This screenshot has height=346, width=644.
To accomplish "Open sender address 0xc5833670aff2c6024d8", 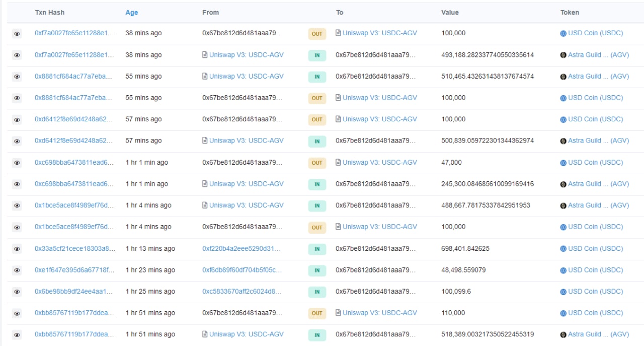I will coord(242,291).
